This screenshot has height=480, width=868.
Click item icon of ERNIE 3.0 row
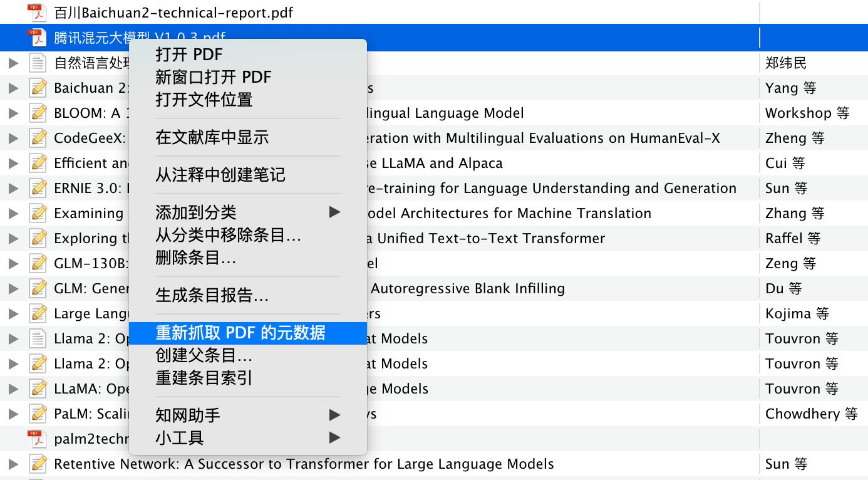pos(38,188)
